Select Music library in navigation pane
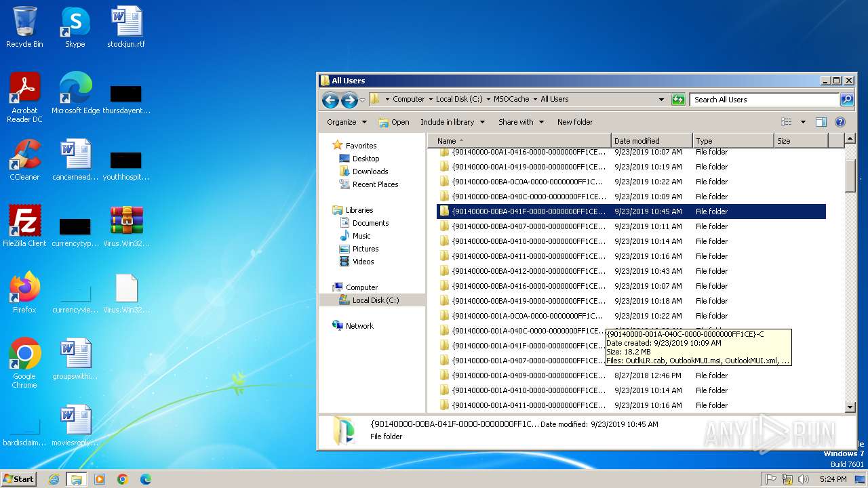 (361, 236)
